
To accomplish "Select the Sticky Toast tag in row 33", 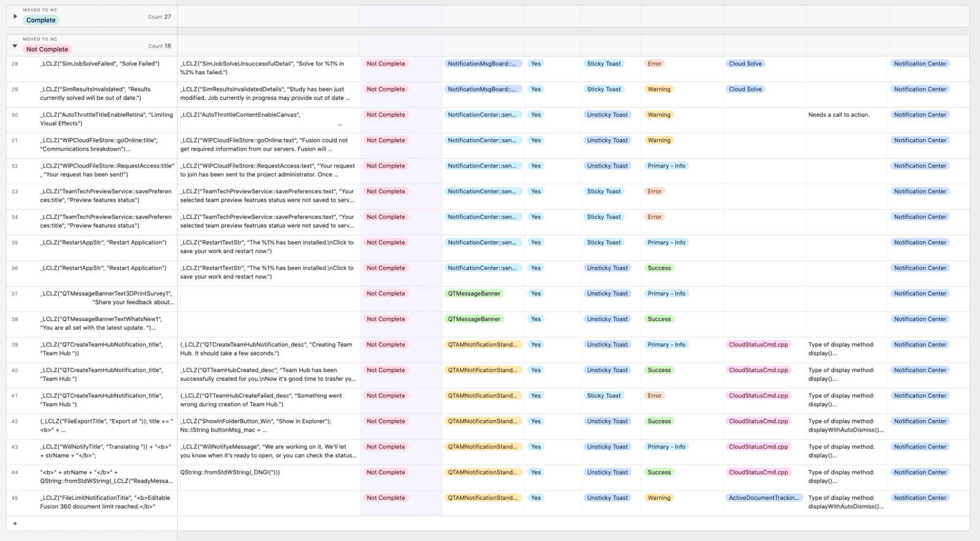I will coord(604,191).
